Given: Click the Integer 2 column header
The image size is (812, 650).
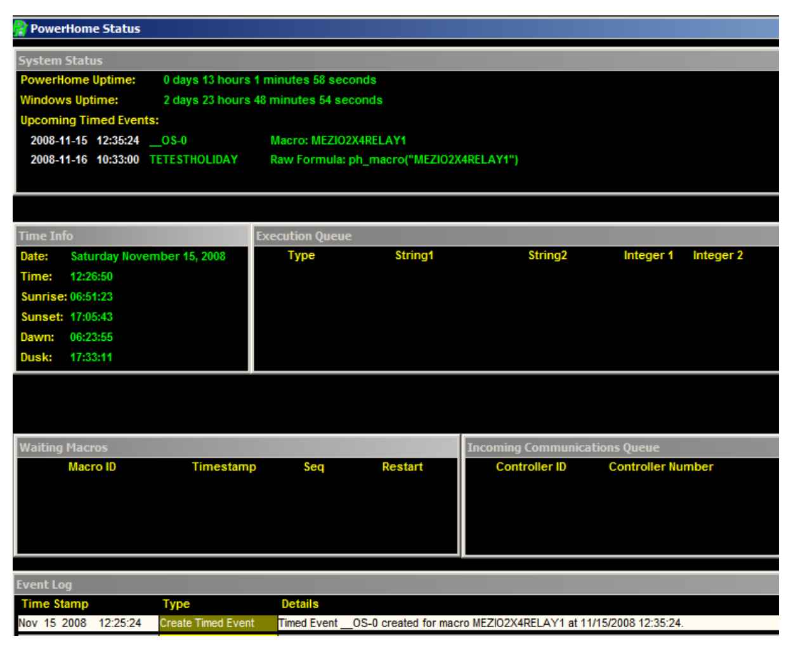Looking at the screenshot, I should (x=717, y=255).
